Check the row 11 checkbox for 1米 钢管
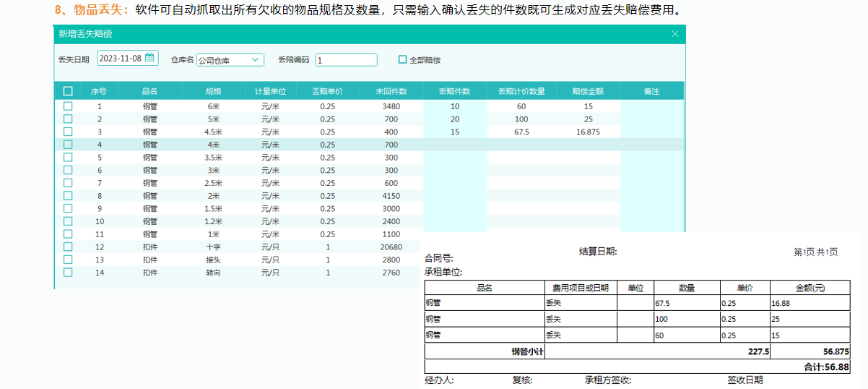 tap(68, 234)
